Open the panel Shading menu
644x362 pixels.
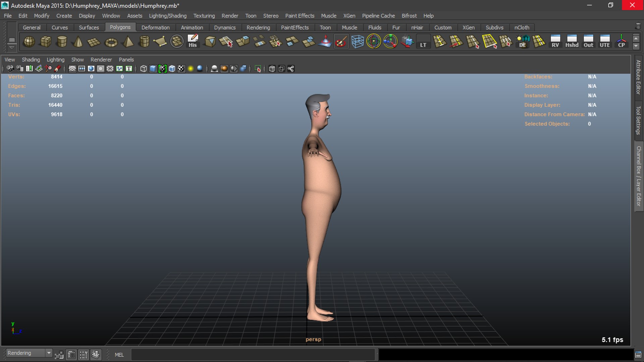click(x=31, y=59)
